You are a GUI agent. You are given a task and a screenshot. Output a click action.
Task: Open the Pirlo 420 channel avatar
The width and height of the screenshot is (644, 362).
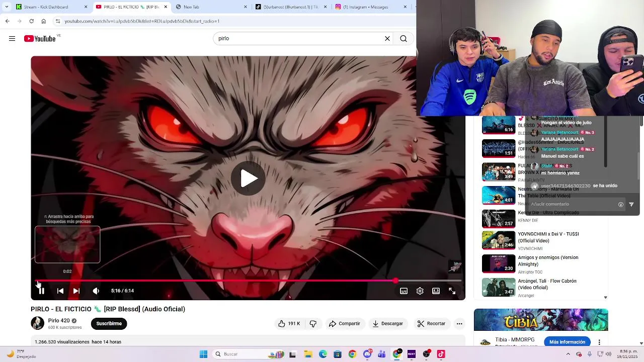pos(38,323)
